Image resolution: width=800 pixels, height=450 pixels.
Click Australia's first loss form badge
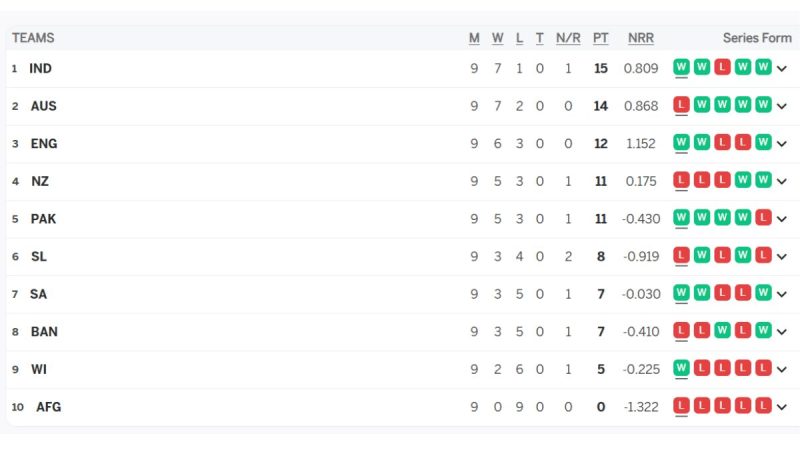pyautogui.click(x=681, y=105)
